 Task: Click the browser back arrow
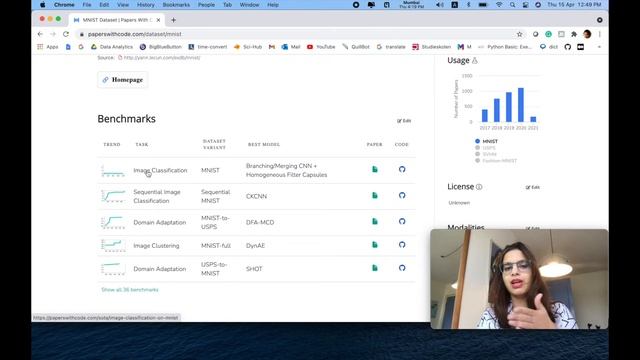pyautogui.click(x=40, y=34)
